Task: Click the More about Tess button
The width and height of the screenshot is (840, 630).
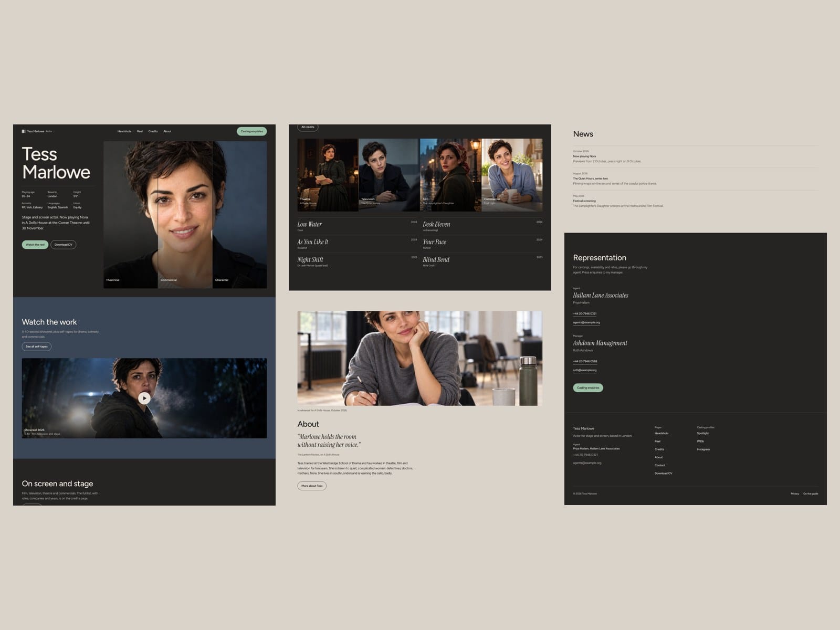Action: click(312, 486)
